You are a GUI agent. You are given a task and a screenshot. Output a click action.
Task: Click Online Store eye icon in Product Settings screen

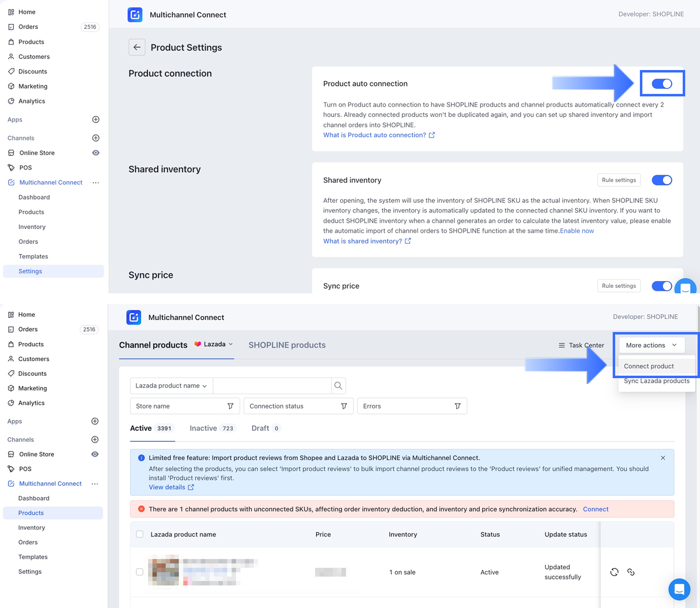click(96, 153)
